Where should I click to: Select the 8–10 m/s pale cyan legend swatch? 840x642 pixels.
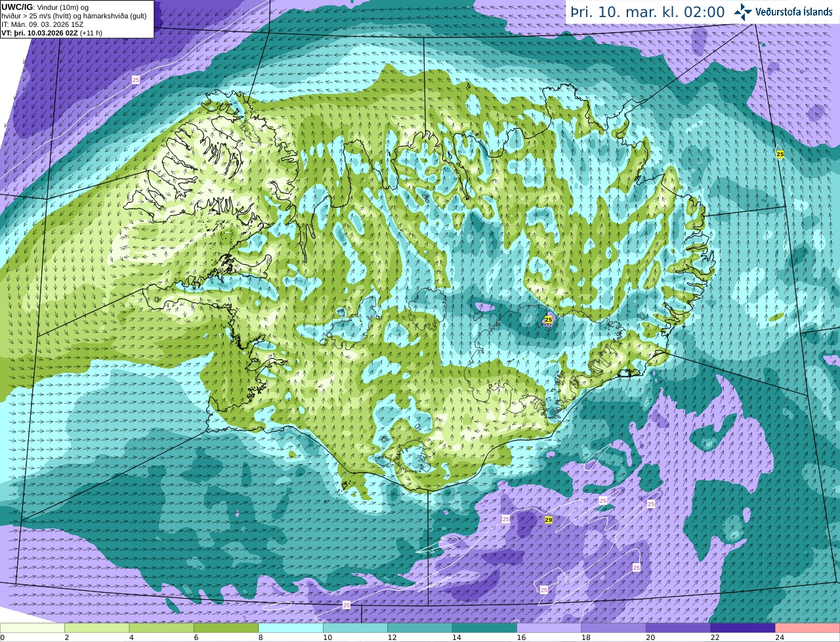point(291,628)
